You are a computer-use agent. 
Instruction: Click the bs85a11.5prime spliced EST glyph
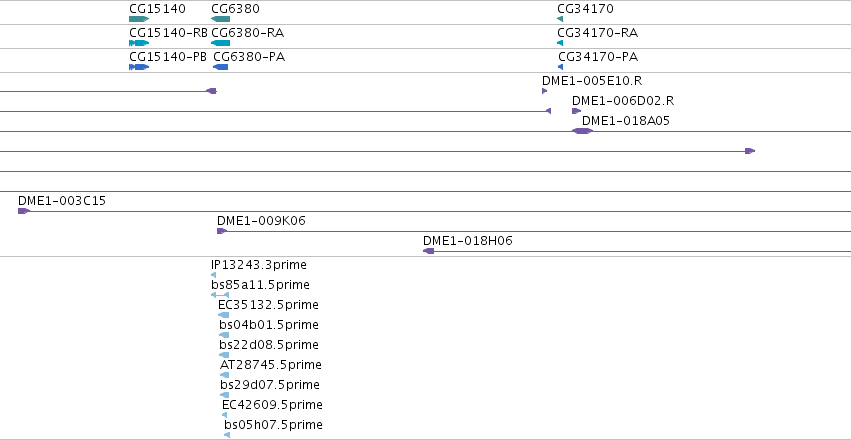[x=220, y=295]
